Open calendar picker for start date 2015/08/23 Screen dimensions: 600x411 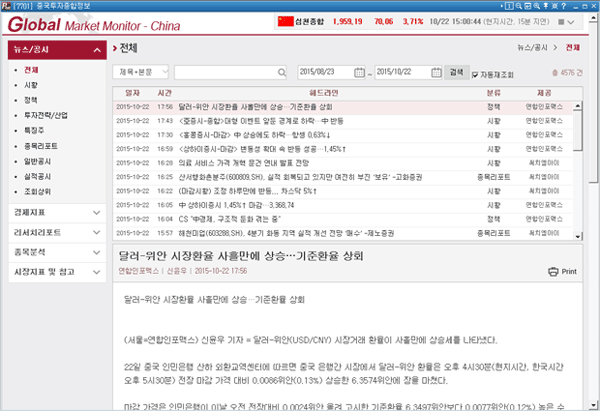point(361,72)
